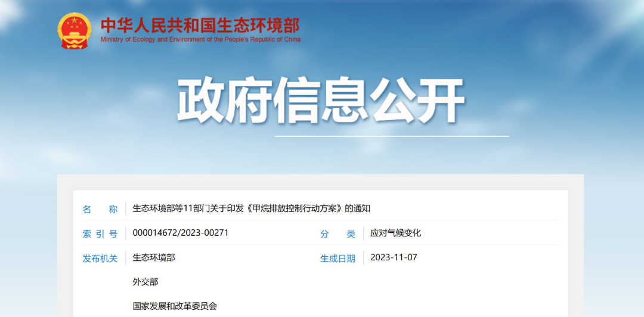Open the 中华人民共和国生态环境部 site title
644x317 pixels.
click(x=200, y=26)
